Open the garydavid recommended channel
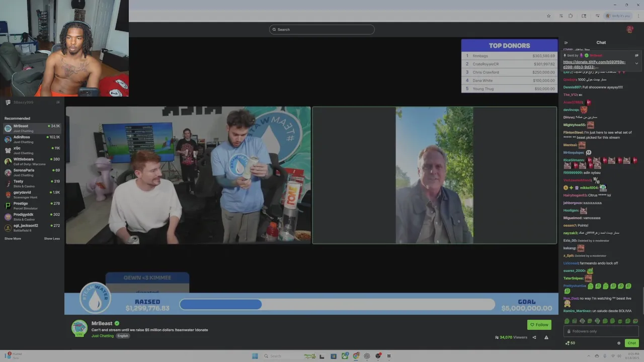 click(32, 195)
